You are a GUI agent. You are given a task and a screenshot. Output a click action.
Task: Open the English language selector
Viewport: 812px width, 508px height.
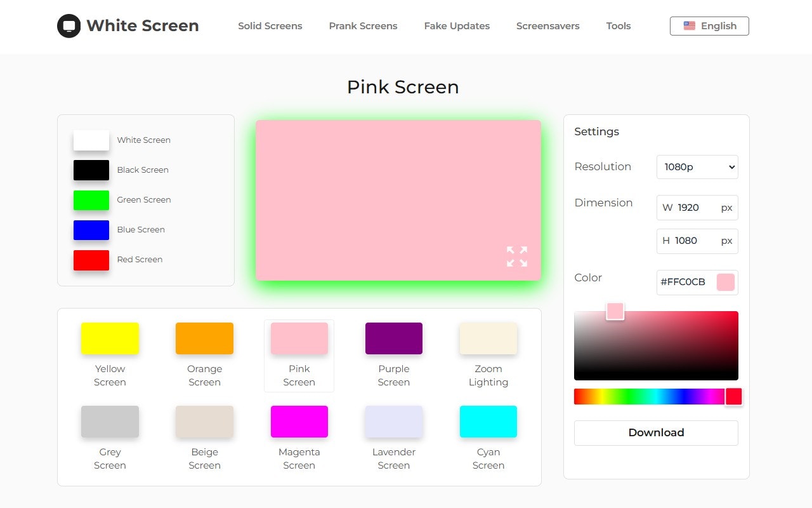[x=709, y=26]
